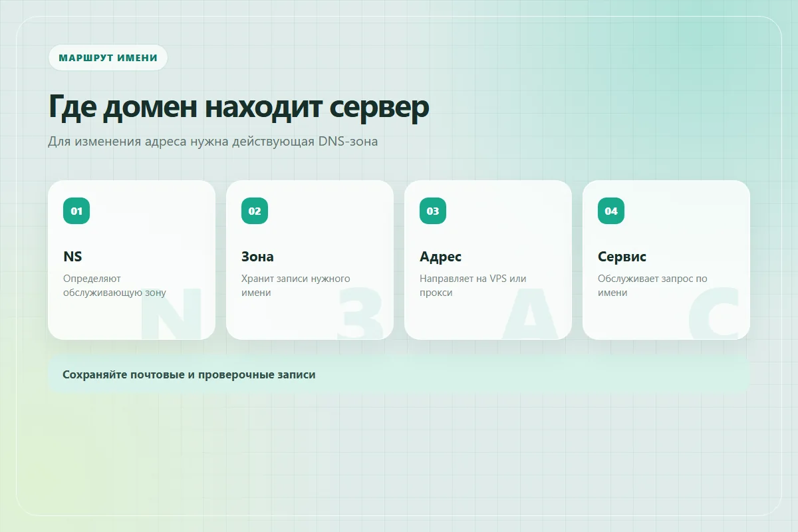Click the 03 step badge
This screenshot has height=532, width=798.
433,211
